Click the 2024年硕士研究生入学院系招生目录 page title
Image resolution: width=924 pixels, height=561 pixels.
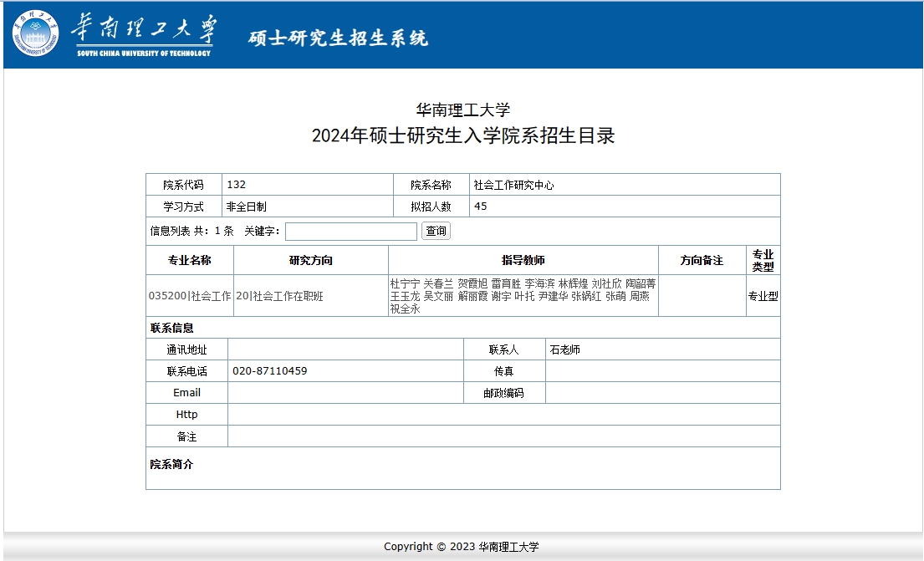(463, 135)
